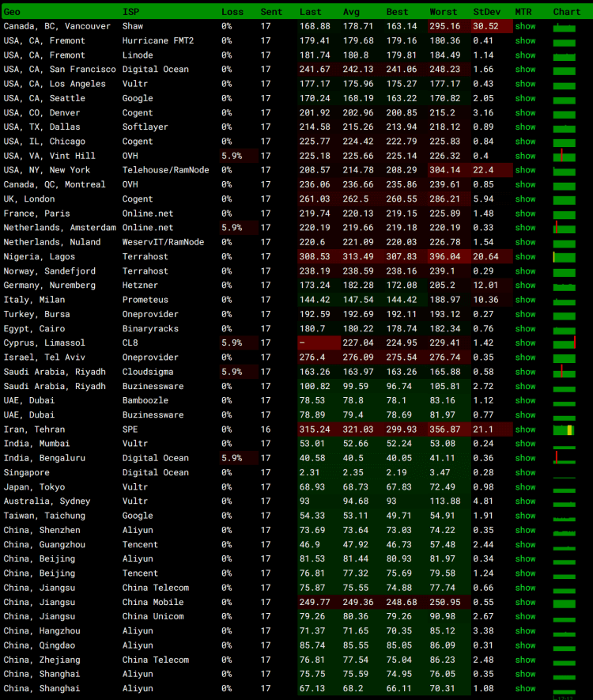593x700 pixels.
Task: Click the Best column header
Action: (397, 12)
